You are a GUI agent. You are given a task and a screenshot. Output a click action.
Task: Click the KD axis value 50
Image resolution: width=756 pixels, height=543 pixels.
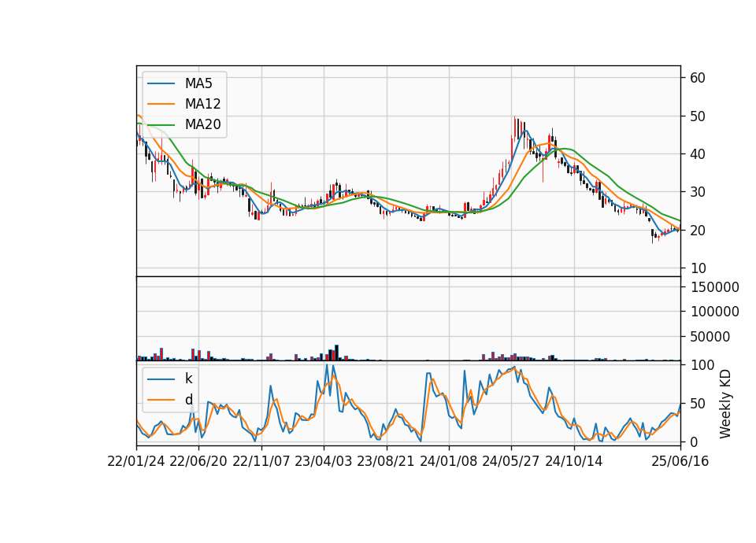point(697,404)
